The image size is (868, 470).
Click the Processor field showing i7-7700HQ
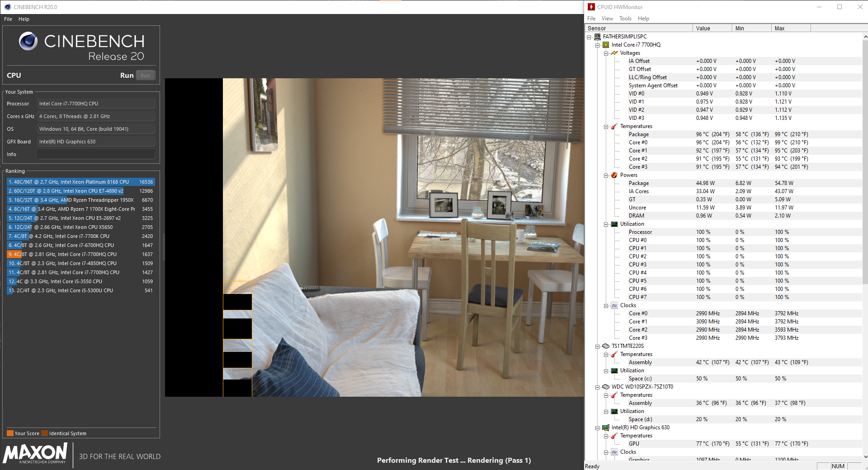[96, 104]
